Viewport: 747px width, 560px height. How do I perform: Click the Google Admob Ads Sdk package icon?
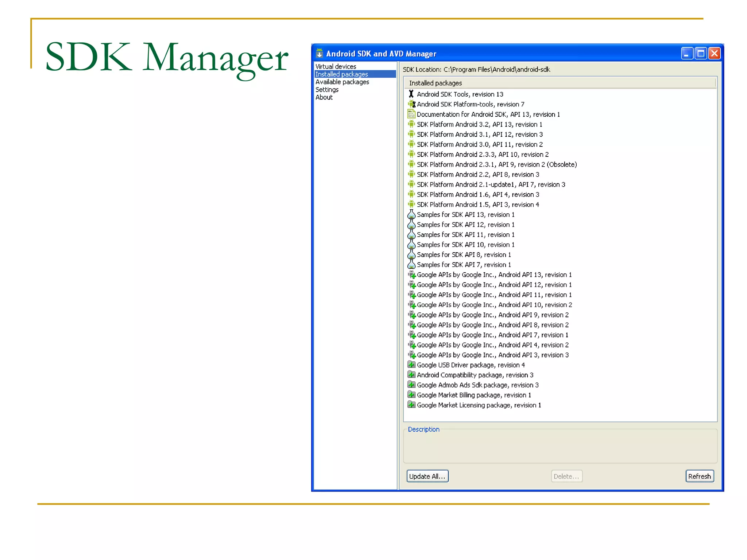click(411, 385)
